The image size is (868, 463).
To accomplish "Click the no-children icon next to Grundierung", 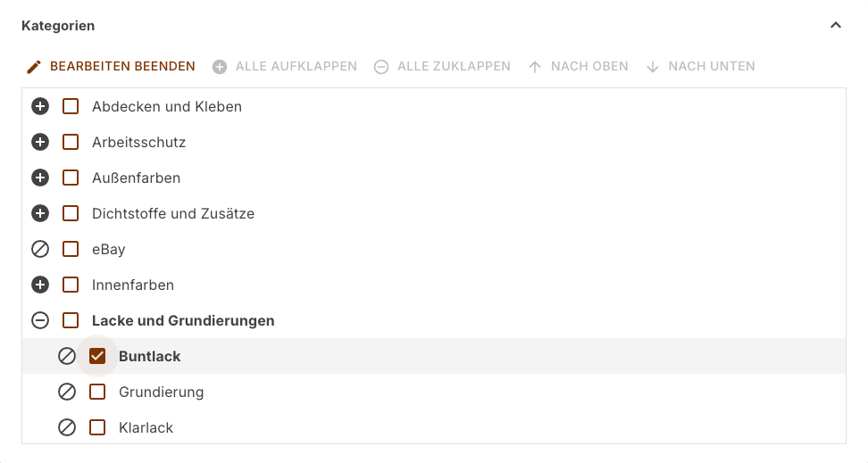I will pyautogui.click(x=67, y=392).
